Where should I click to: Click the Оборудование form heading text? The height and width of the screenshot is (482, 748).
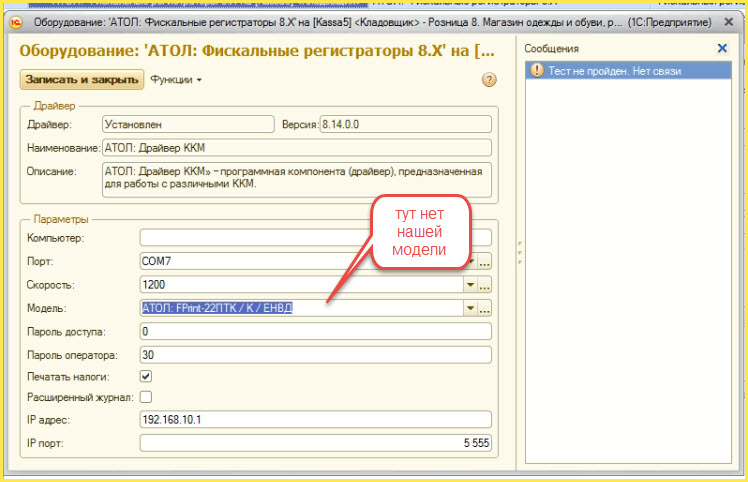(x=257, y=51)
